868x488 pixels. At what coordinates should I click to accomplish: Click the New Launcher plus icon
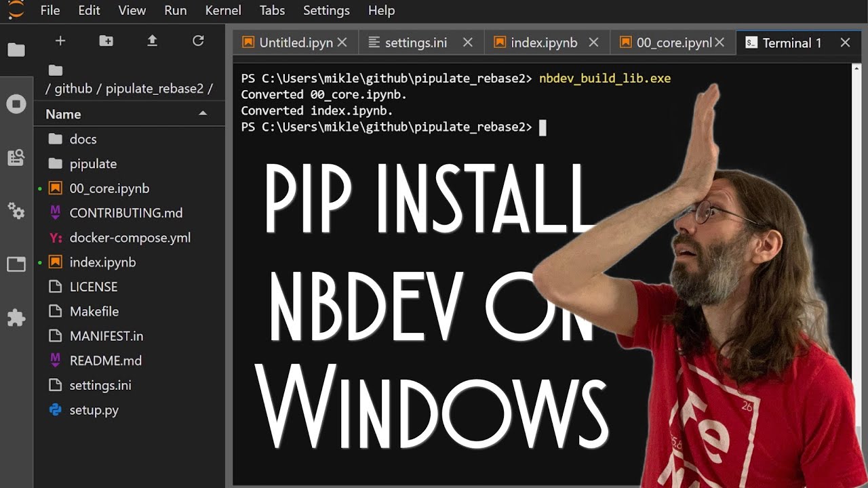[x=60, y=41]
